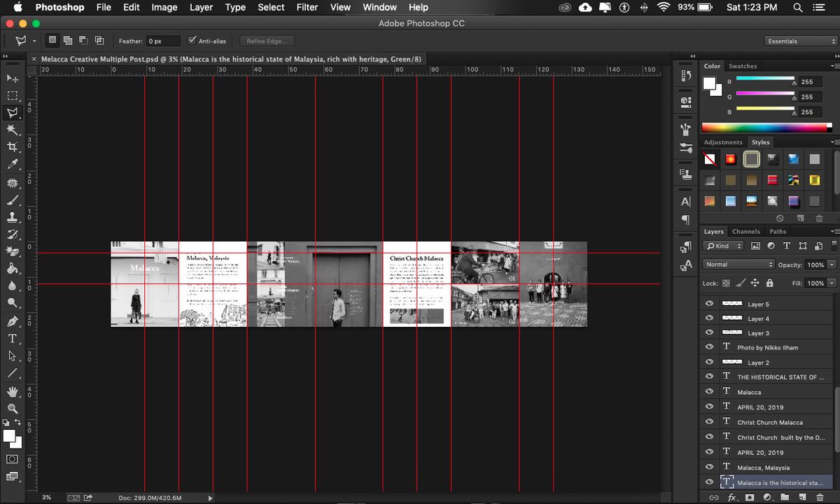Image resolution: width=840 pixels, height=504 pixels.
Task: Select the Eraser tool
Action: pyautogui.click(x=13, y=251)
